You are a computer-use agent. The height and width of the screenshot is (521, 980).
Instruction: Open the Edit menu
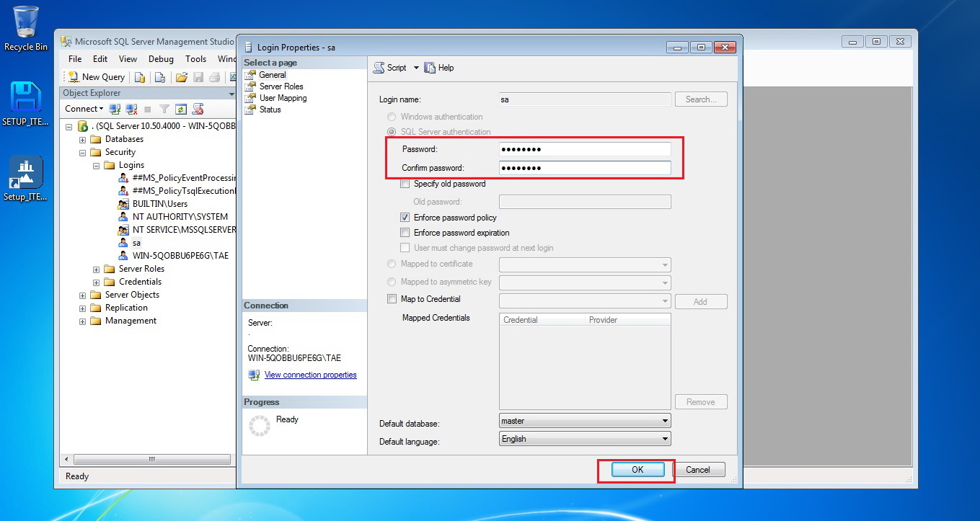tap(100, 59)
